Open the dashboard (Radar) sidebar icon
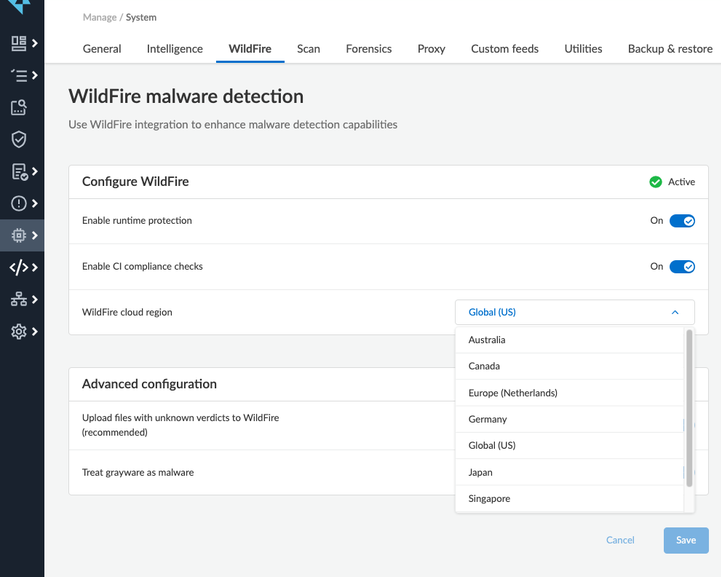This screenshot has width=721, height=577. point(18,43)
